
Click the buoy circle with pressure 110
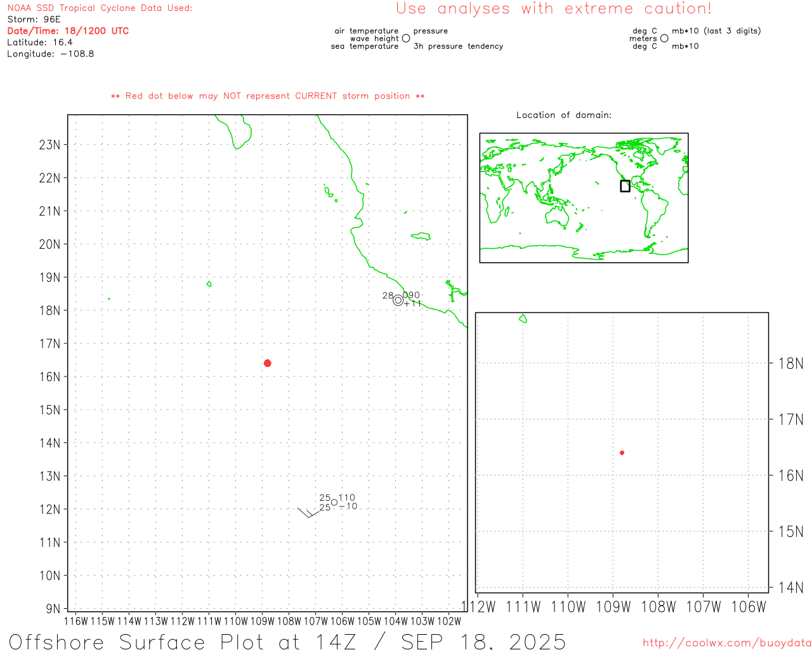(334, 503)
